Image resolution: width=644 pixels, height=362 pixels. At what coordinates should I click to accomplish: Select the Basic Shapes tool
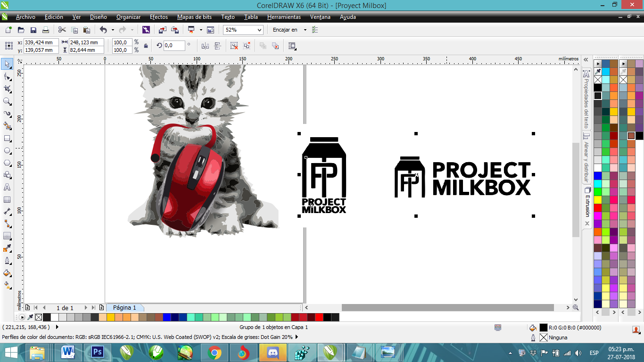(7, 175)
